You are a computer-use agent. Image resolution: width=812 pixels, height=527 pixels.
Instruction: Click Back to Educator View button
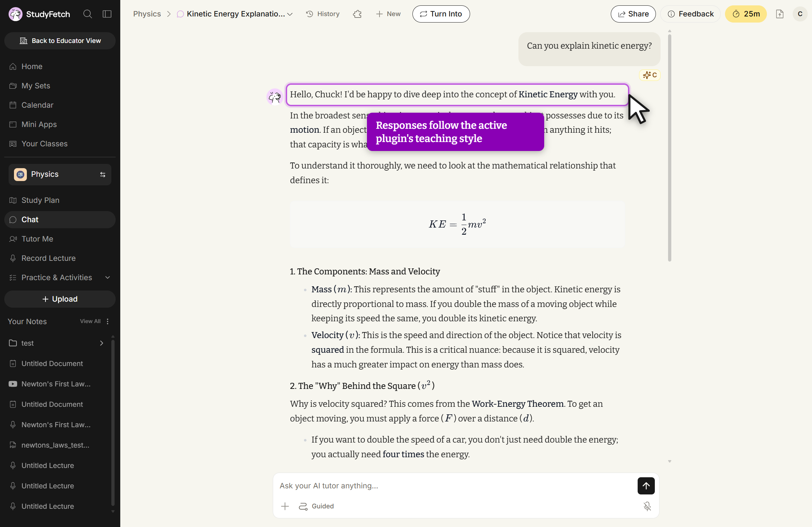click(60, 41)
